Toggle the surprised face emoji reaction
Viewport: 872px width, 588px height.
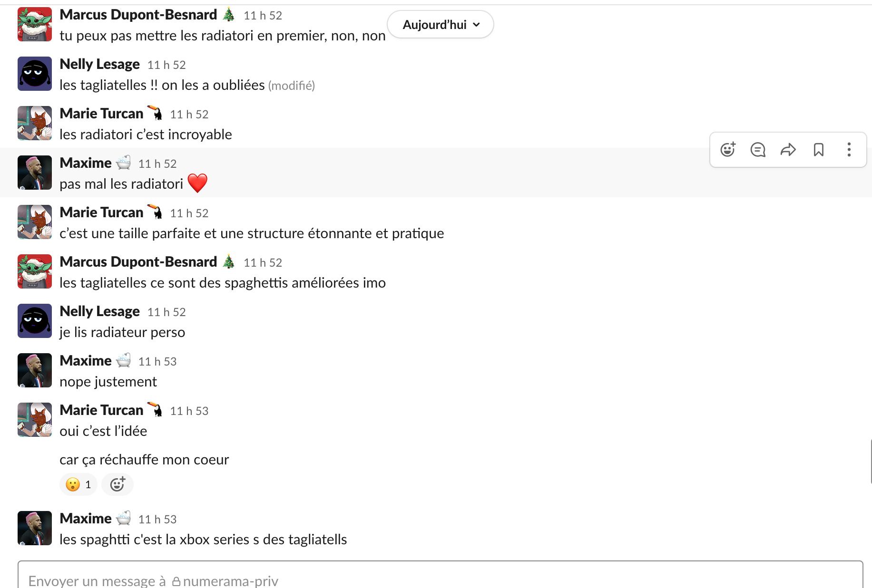[x=78, y=484]
